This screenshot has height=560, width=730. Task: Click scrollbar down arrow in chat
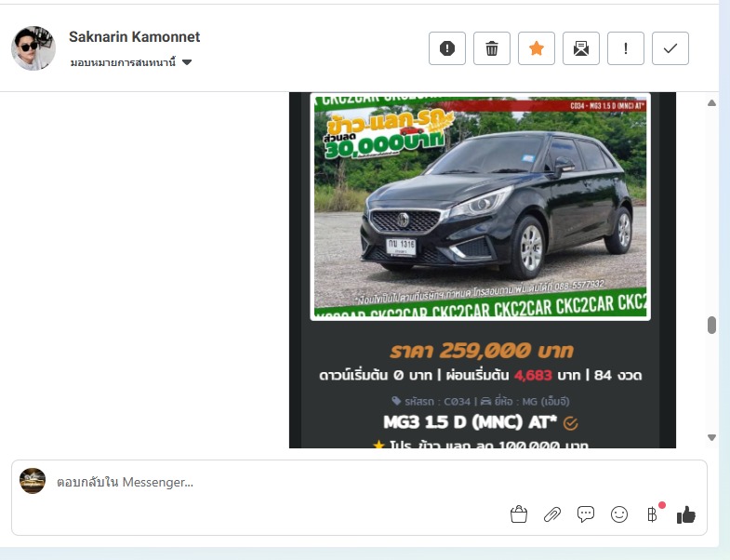[711, 437]
